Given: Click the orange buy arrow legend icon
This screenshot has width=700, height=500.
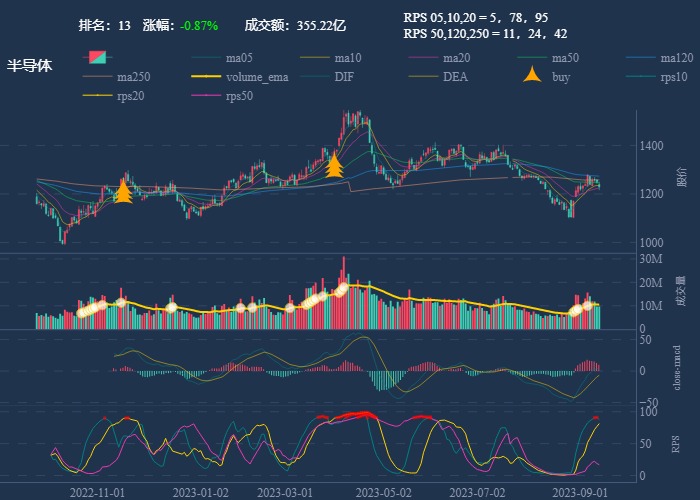Looking at the screenshot, I should pyautogui.click(x=533, y=76).
